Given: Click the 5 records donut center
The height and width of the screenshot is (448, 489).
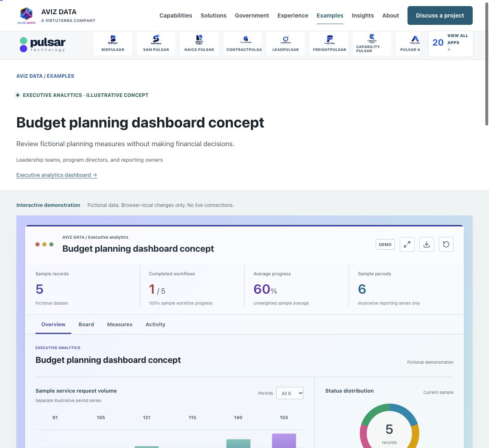Looking at the screenshot, I should tap(389, 433).
